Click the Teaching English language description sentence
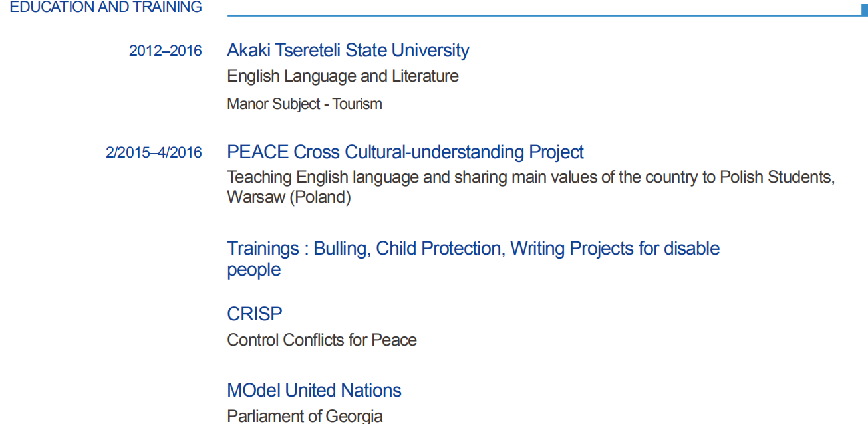The width and height of the screenshot is (868, 424). [x=530, y=178]
